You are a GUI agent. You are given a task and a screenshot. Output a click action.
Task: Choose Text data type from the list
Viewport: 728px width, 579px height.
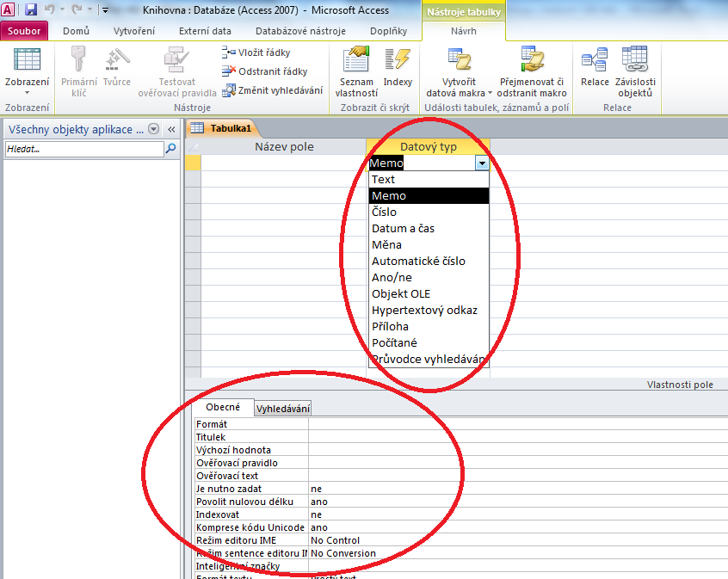[x=429, y=179]
